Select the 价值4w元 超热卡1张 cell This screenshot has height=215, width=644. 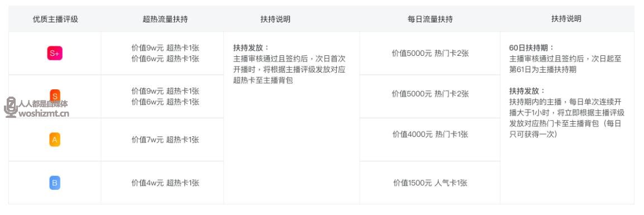pyautogui.click(x=165, y=183)
